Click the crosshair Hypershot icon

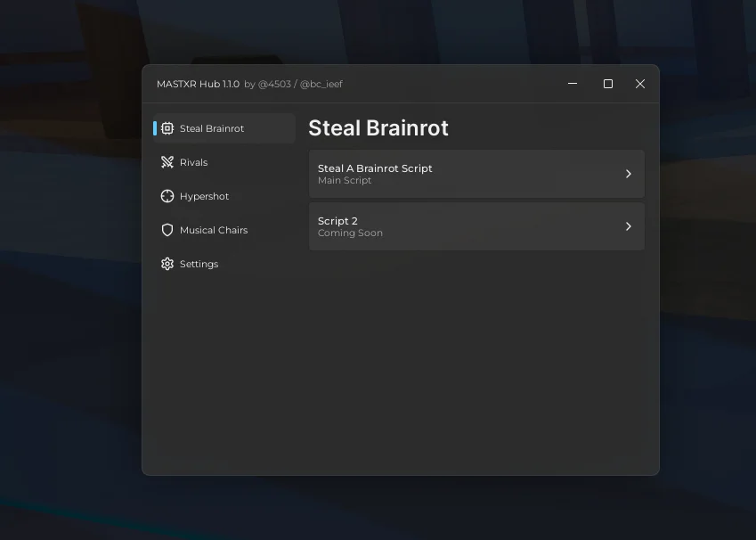point(167,196)
